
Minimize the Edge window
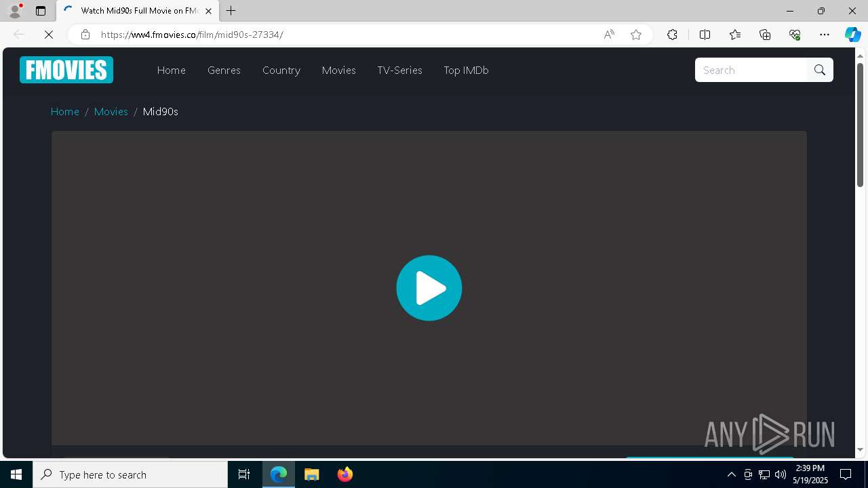coord(790,11)
